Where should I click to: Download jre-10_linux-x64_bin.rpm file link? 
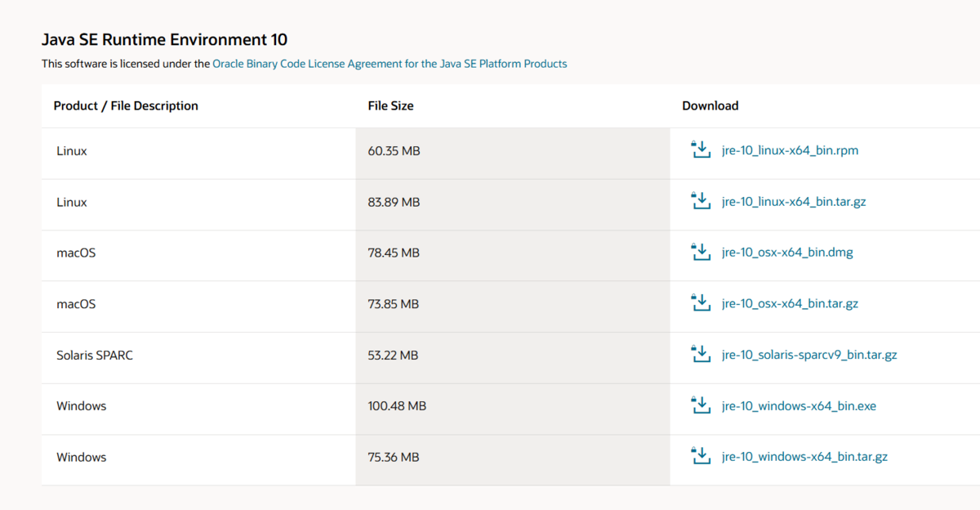790,150
